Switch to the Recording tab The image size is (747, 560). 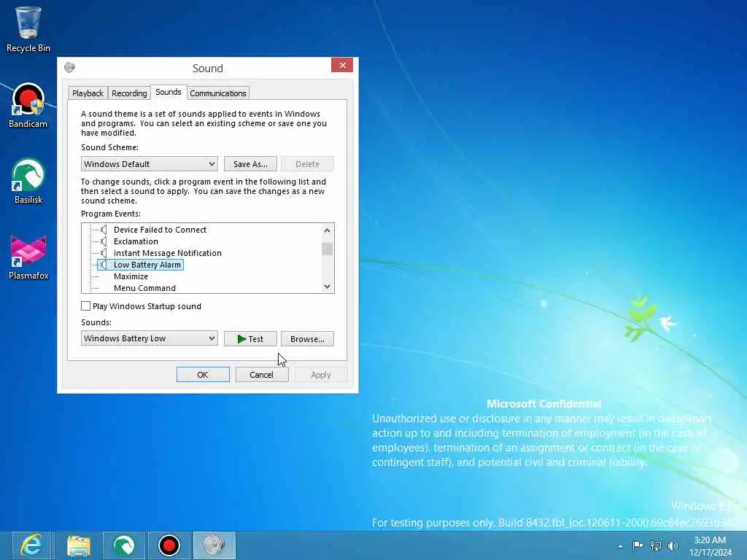129,93
